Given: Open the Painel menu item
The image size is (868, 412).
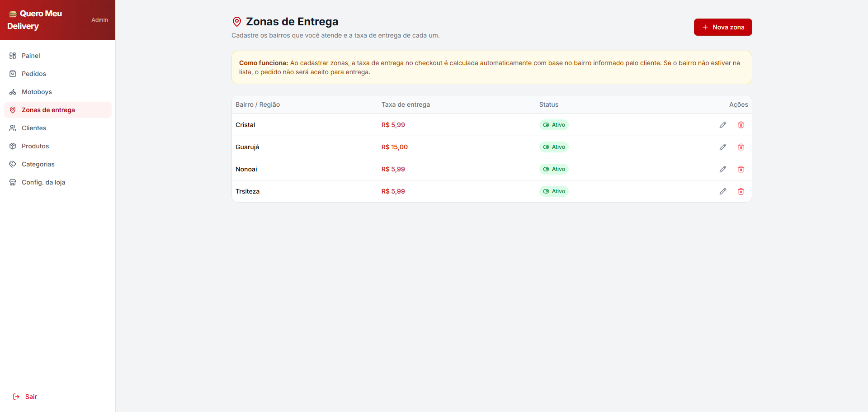Looking at the screenshot, I should pyautogui.click(x=31, y=56).
